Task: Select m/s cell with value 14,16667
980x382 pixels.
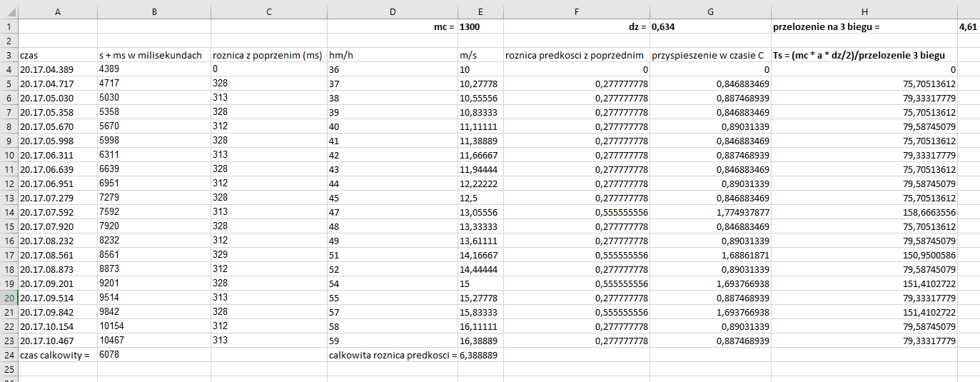Action: (x=480, y=255)
